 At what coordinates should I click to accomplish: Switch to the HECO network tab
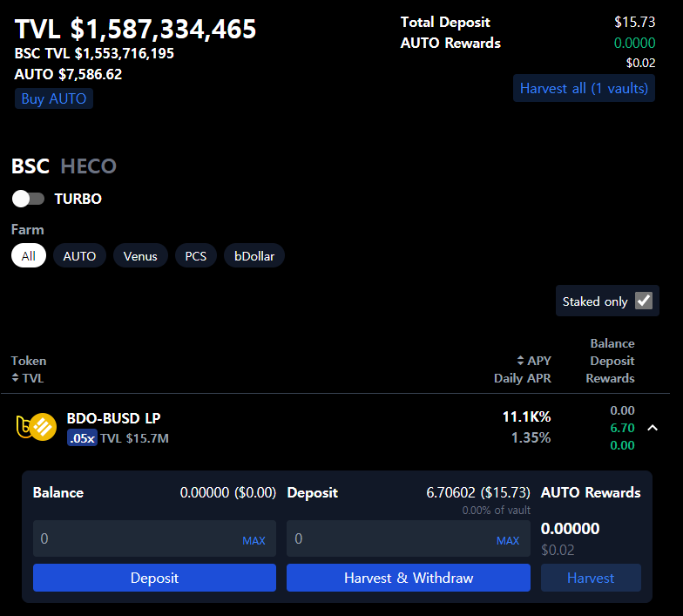(89, 166)
